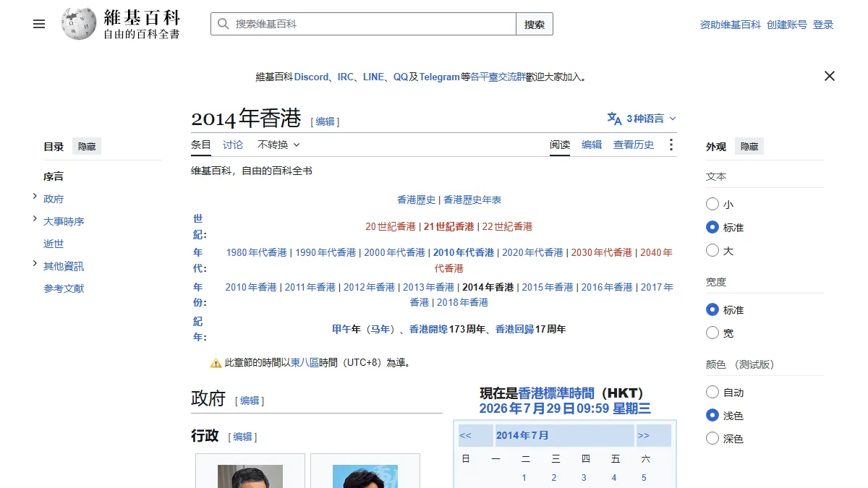Hide the 外观 appearance panel
Screen dimensions: 868x488
coord(749,147)
